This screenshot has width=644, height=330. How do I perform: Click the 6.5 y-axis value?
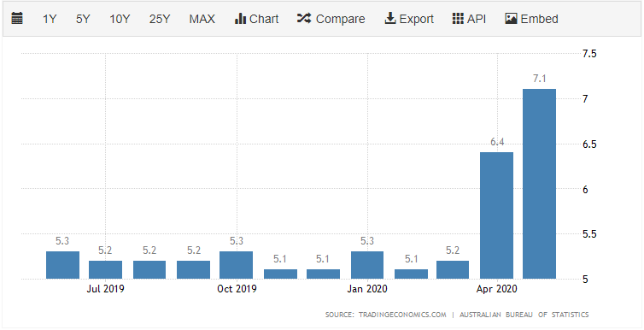(590, 144)
